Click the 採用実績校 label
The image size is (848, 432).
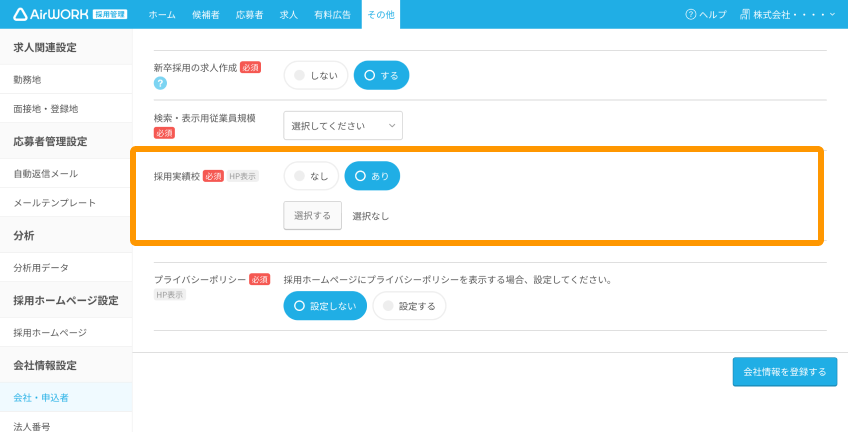(x=177, y=176)
